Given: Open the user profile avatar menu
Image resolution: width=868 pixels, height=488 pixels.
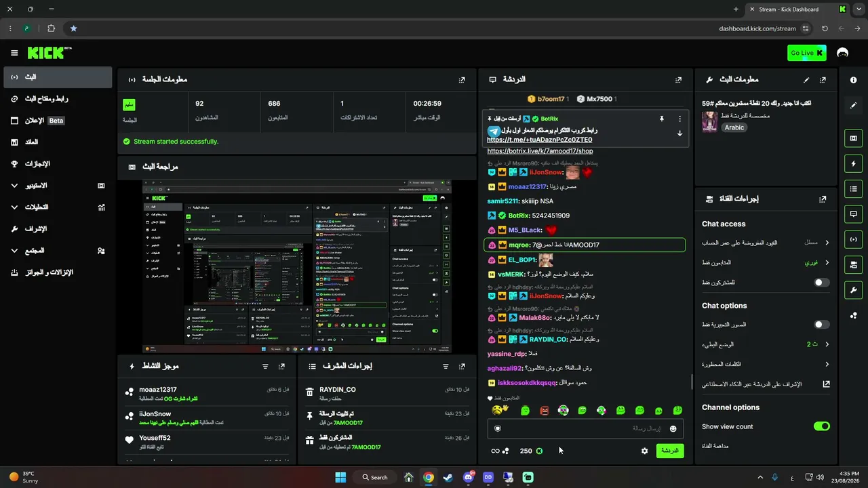Looking at the screenshot, I should (843, 53).
